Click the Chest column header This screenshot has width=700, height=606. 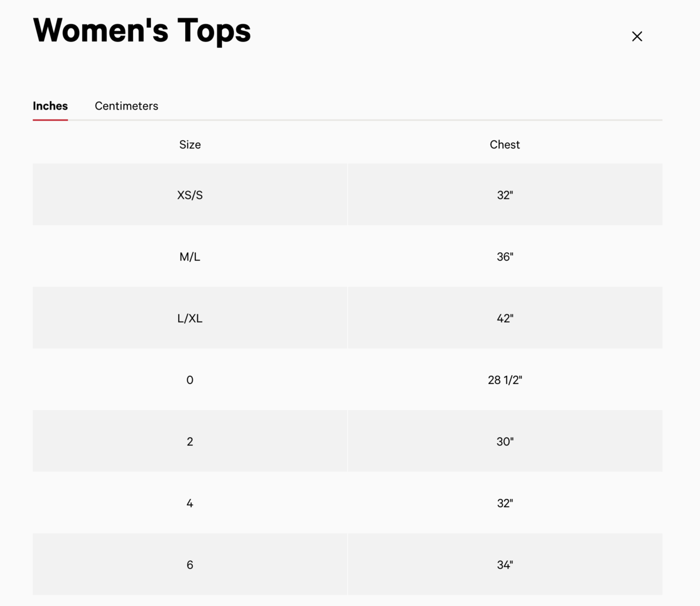504,144
